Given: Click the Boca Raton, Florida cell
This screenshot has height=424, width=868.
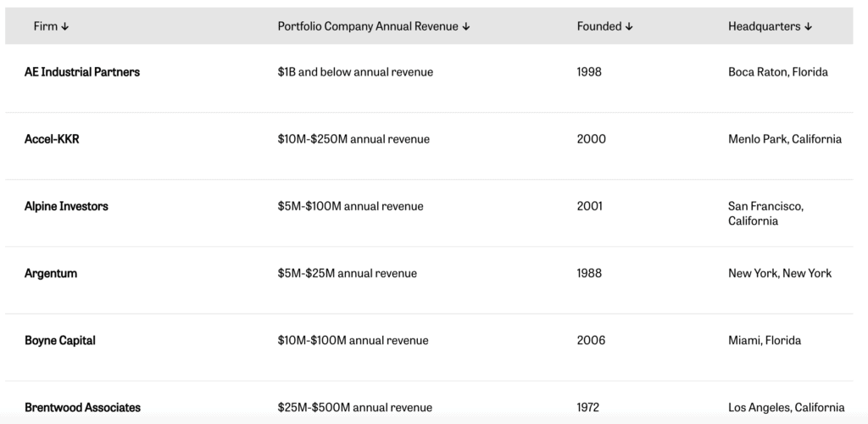Looking at the screenshot, I should pyautogui.click(x=778, y=72).
